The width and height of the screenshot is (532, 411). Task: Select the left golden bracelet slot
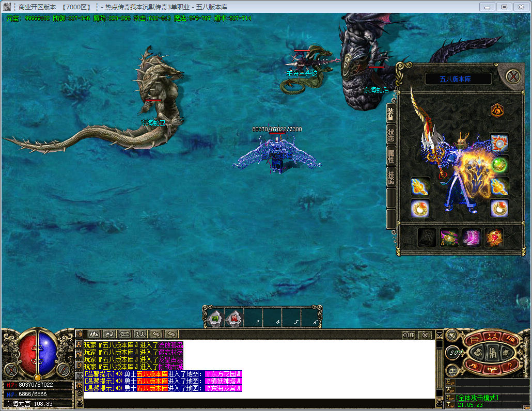(420, 186)
